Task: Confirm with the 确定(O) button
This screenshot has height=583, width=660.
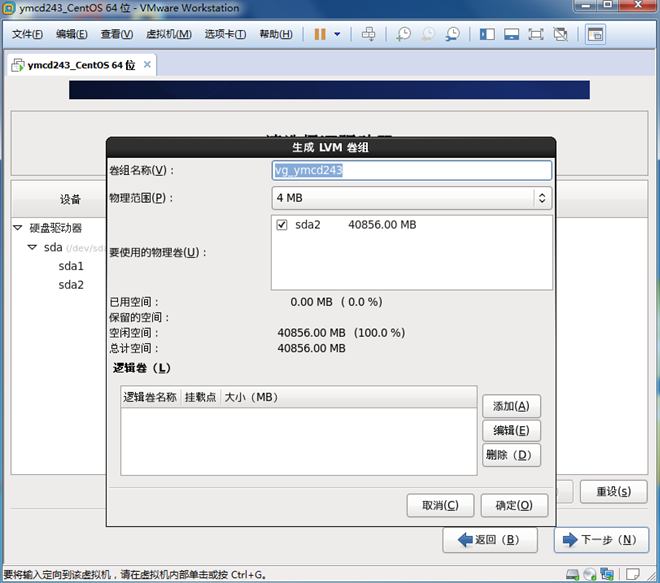Action: point(514,505)
